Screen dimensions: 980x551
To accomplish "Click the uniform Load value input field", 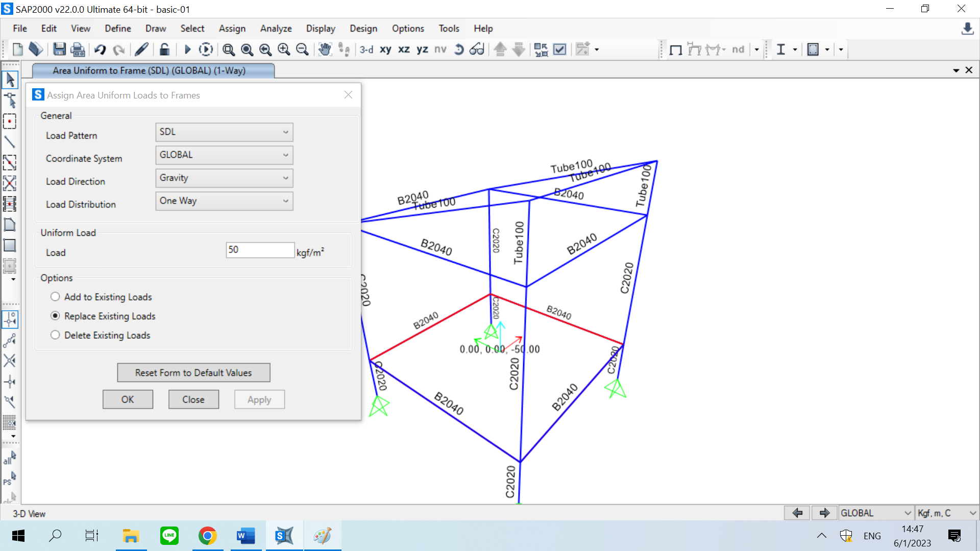I will click(260, 250).
